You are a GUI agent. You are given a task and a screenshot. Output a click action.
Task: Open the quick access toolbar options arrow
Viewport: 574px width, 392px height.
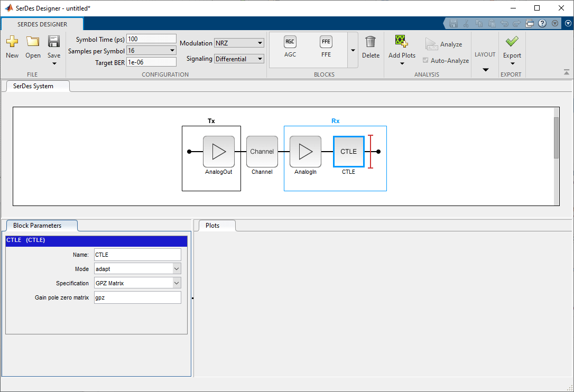(555, 23)
